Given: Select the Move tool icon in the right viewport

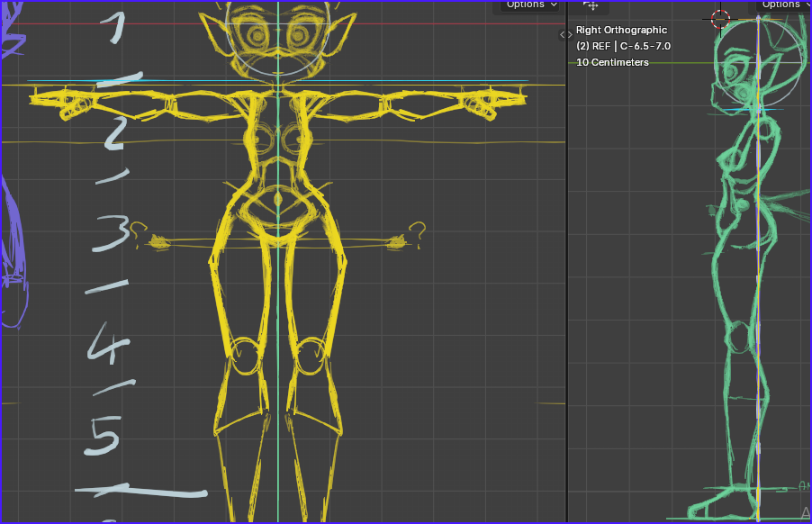Looking at the screenshot, I should click(x=591, y=5).
